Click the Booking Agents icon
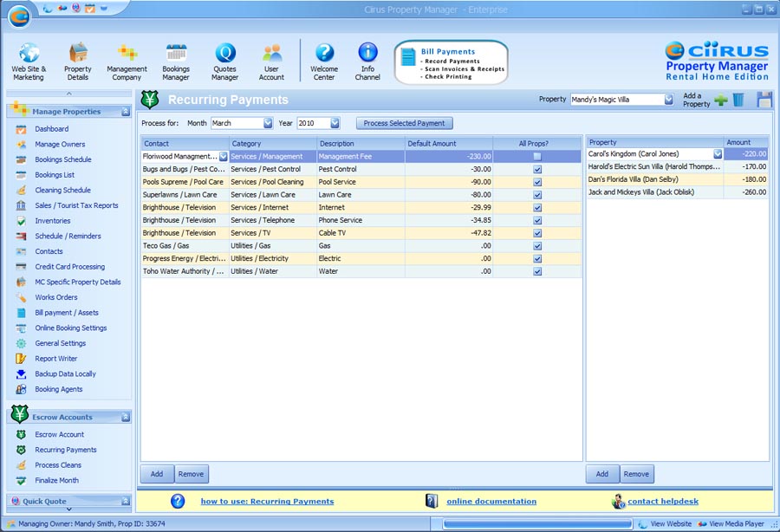The image size is (780, 532). pos(21,390)
